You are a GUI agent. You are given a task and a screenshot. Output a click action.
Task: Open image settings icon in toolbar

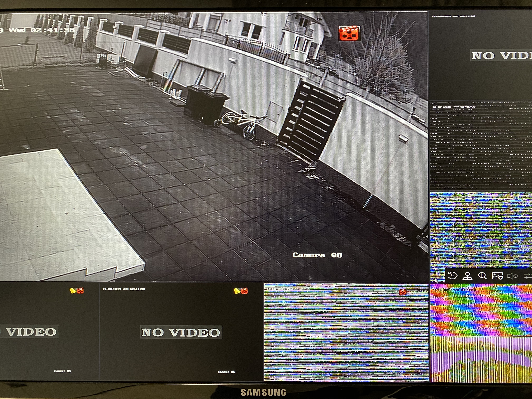tap(497, 276)
